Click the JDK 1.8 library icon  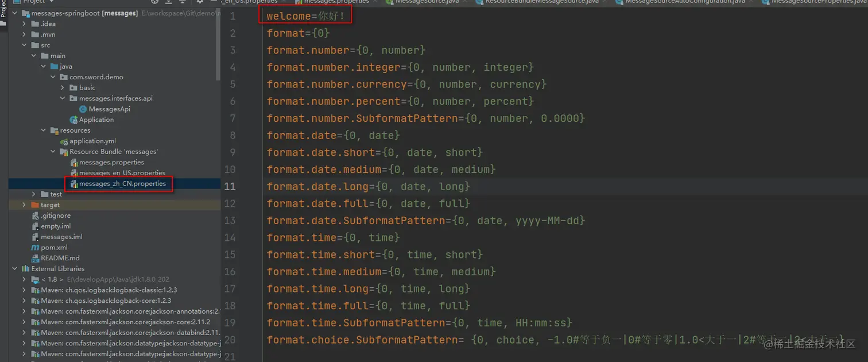tap(35, 279)
